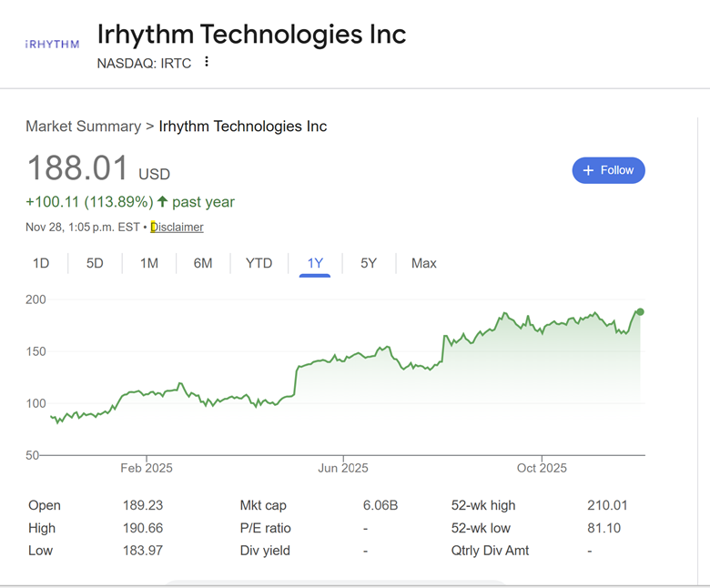This screenshot has width=710, height=588.
Task: Select the 1Y chart tab
Action: click(315, 263)
